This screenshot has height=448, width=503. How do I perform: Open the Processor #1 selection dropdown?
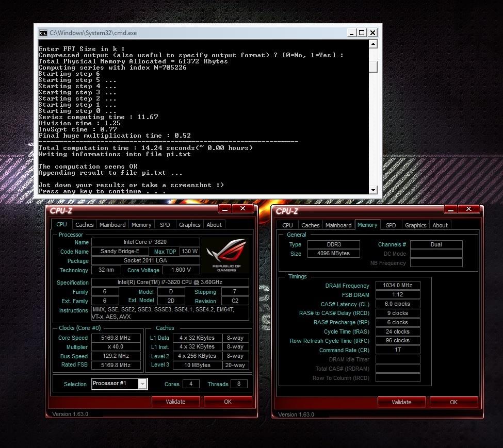pyautogui.click(x=142, y=384)
